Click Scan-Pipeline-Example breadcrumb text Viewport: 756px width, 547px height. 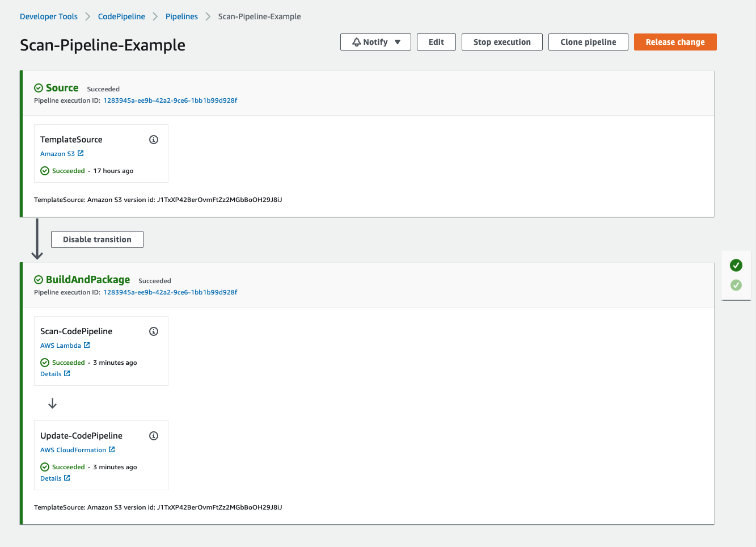[260, 16]
